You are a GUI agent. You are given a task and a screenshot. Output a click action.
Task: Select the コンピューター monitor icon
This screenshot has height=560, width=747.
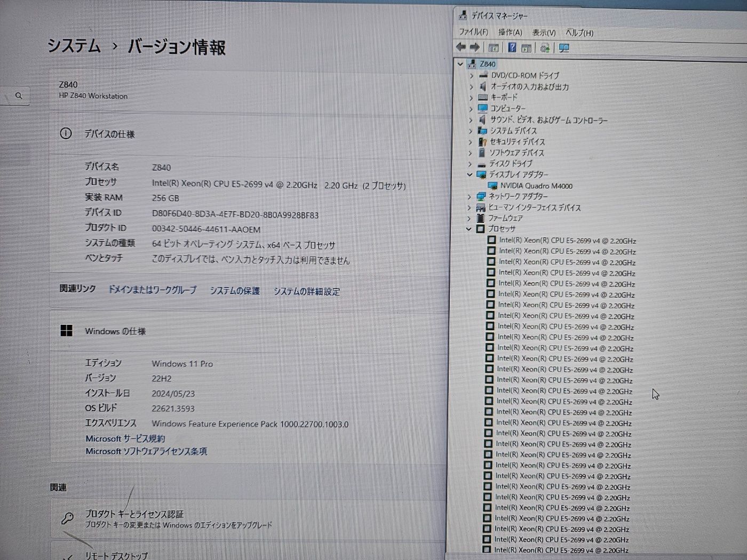pyautogui.click(x=483, y=108)
